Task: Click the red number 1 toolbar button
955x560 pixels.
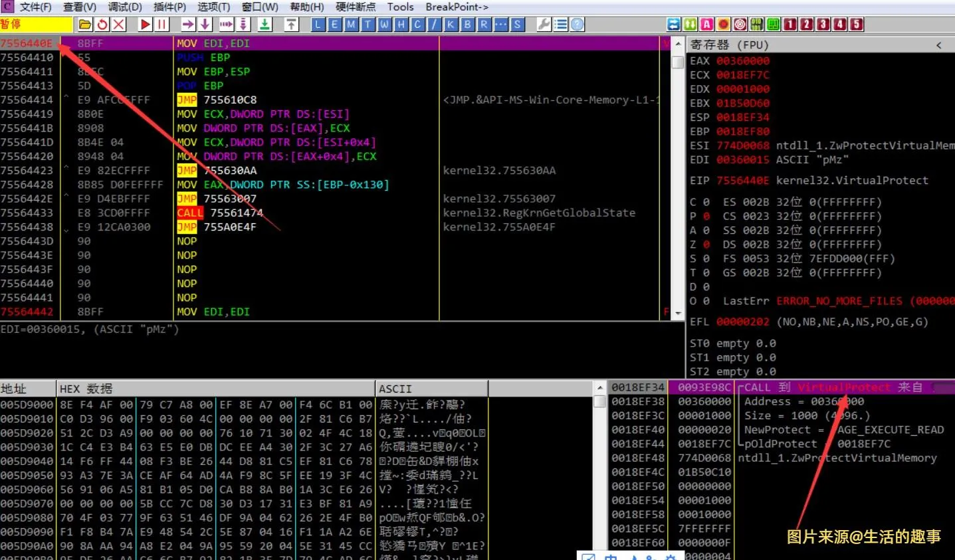Action: [x=790, y=25]
